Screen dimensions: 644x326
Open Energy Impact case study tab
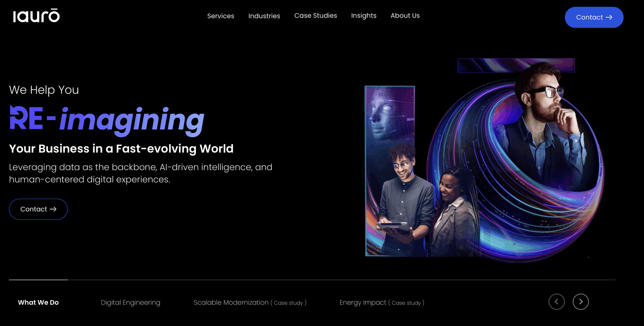(382, 303)
